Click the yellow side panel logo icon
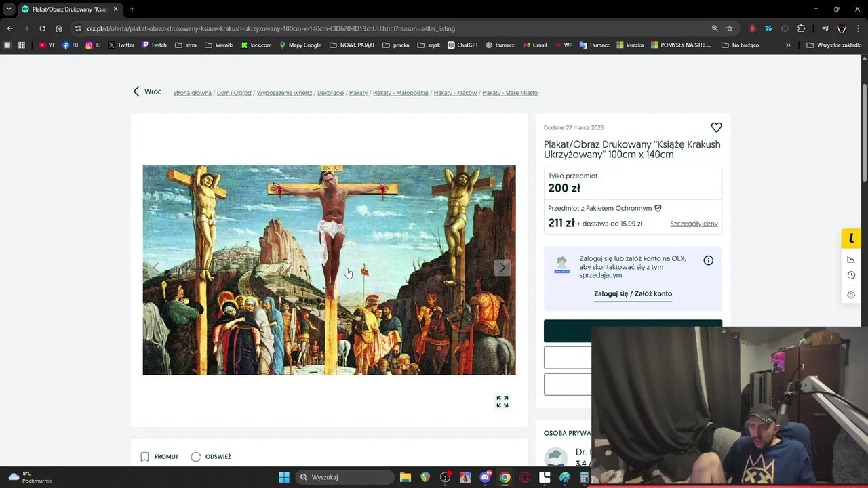The height and width of the screenshot is (488, 868). pos(851,239)
